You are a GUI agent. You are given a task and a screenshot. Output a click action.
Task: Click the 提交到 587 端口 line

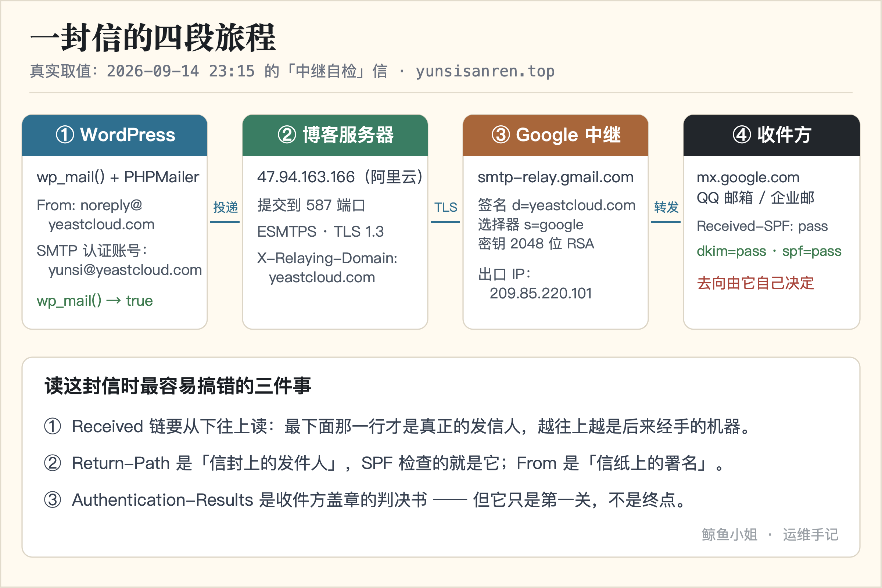(x=311, y=205)
